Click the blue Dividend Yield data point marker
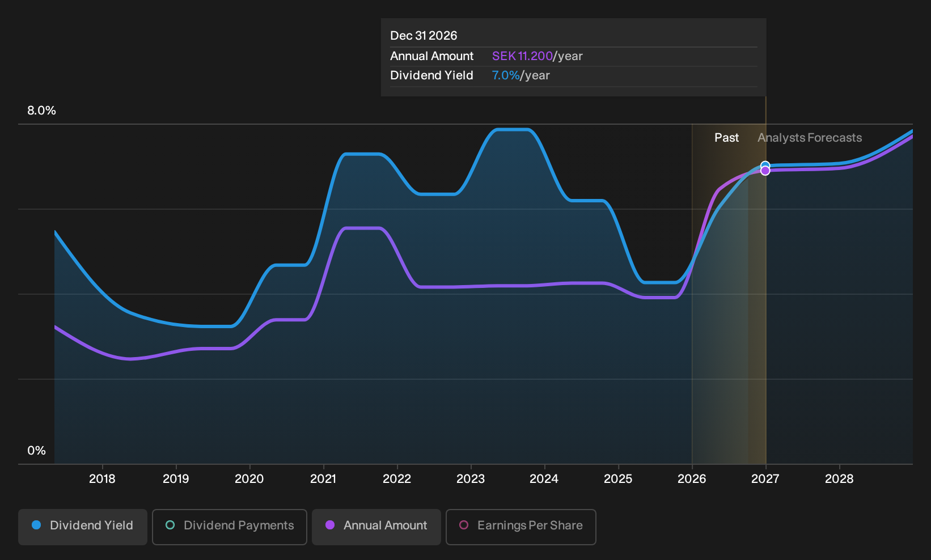Viewport: 931px width, 560px height. 765,166
